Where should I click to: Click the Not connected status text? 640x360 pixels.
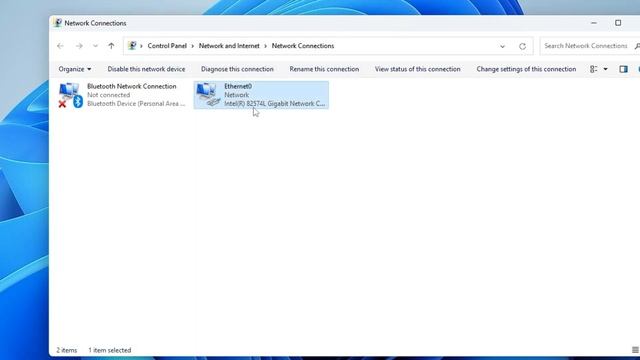pos(109,95)
